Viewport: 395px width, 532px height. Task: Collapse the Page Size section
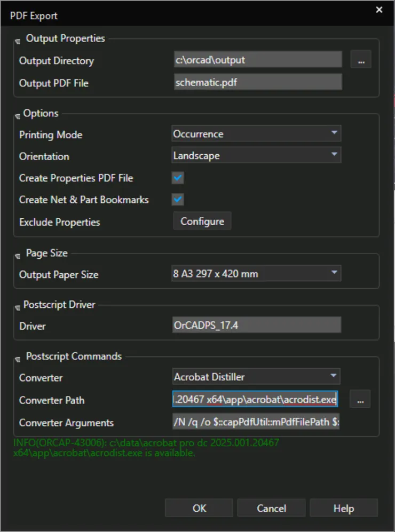click(18, 256)
